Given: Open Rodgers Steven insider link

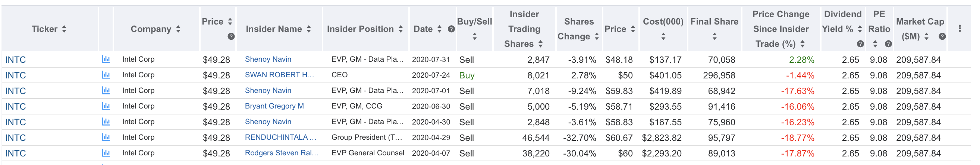Looking at the screenshot, I should [x=282, y=153].
